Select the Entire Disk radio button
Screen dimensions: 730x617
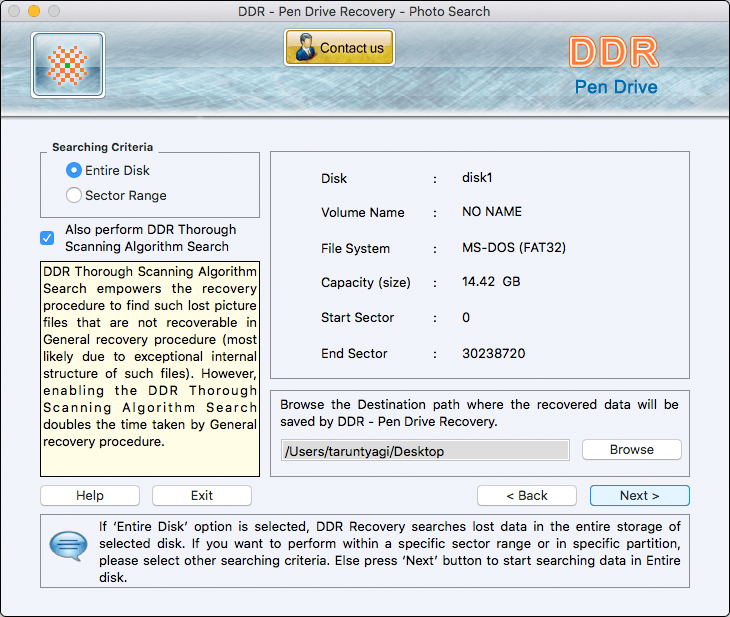pyautogui.click(x=74, y=170)
